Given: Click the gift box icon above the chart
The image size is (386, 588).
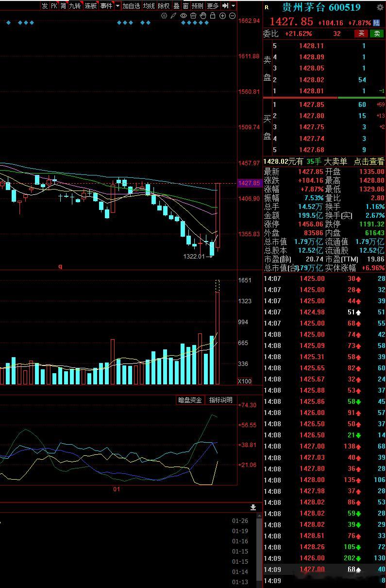Looking at the screenshot, I should (193, 16).
